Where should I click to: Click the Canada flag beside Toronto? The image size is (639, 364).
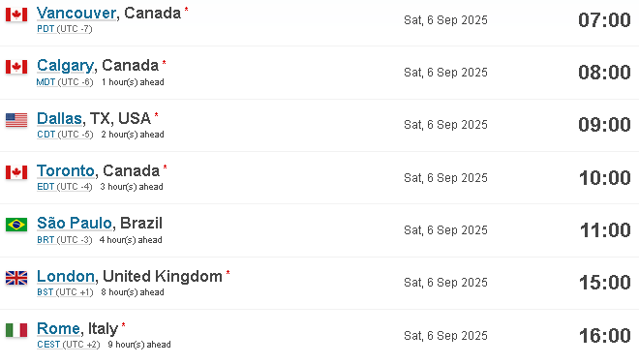(16, 172)
